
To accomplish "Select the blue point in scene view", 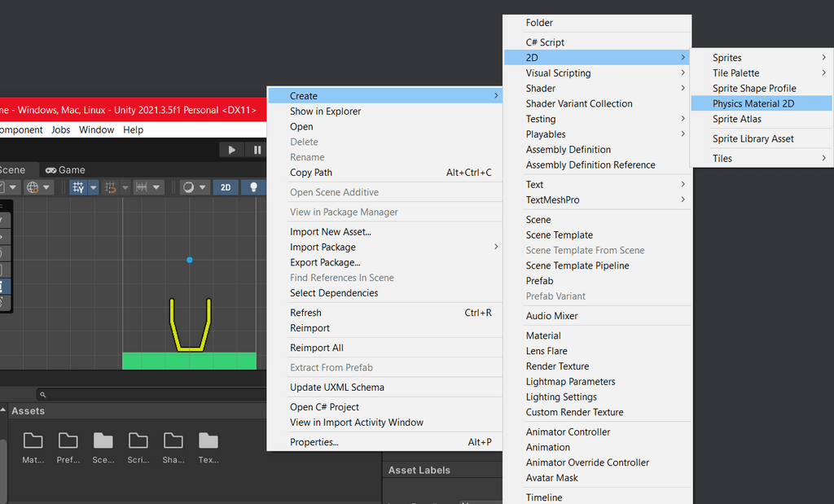I will point(189,260).
